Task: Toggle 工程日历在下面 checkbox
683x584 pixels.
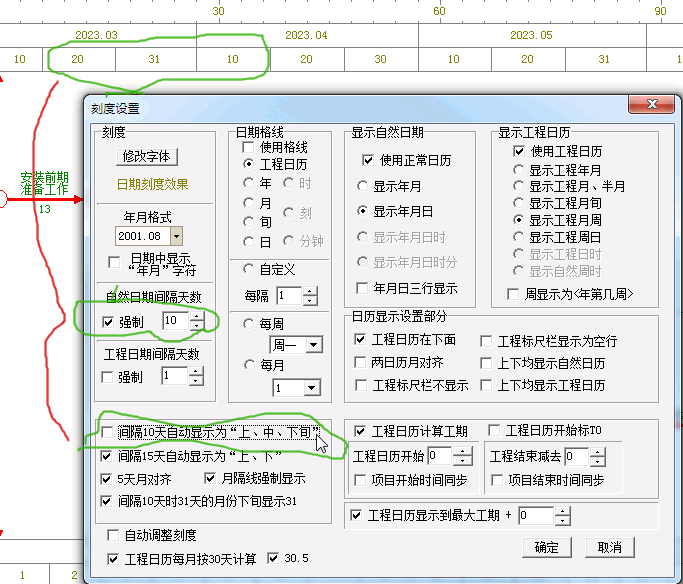Action: click(360, 339)
